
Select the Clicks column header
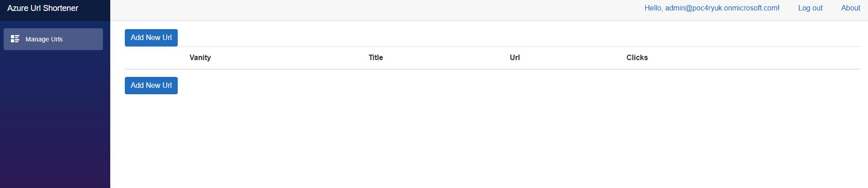coord(637,58)
